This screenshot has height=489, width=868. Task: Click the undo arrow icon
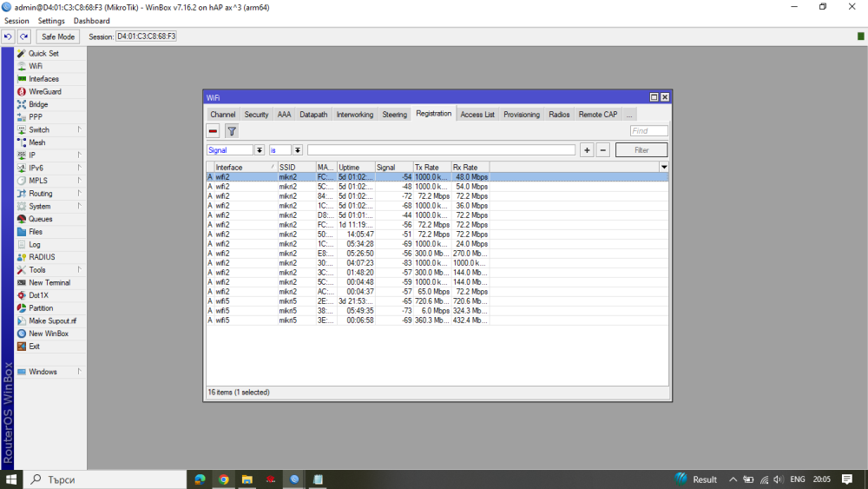pos(8,36)
